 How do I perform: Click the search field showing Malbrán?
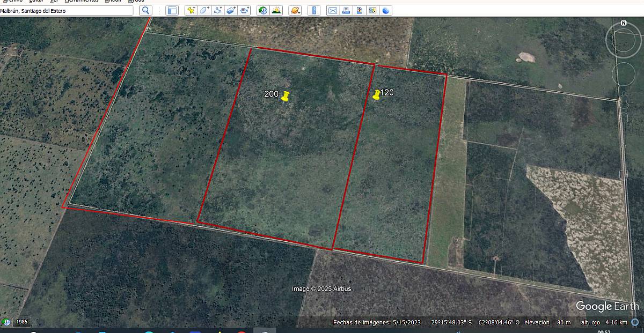tap(64, 10)
